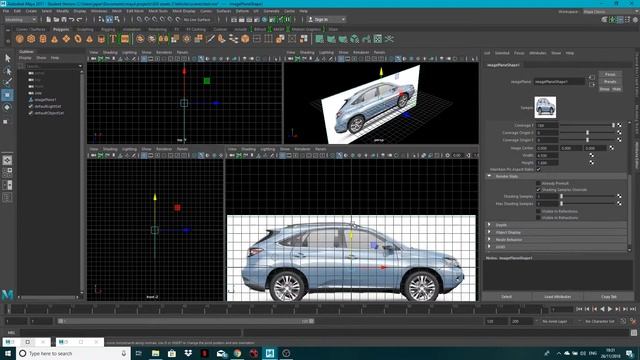640x360 pixels.
Task: Click the Load Attributes button
Action: [x=557, y=297]
